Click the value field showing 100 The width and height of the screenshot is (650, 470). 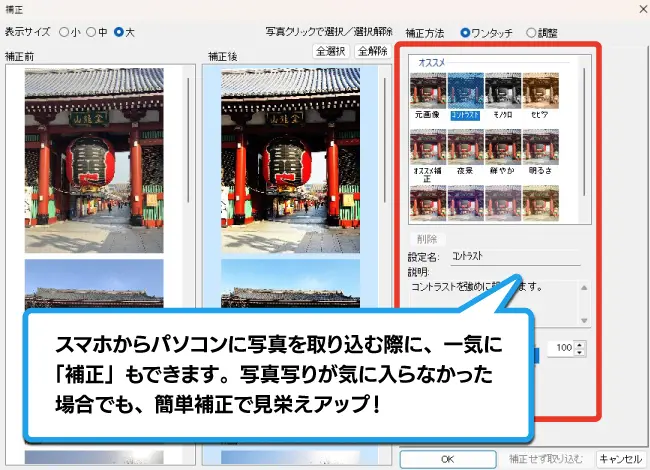tap(560, 348)
